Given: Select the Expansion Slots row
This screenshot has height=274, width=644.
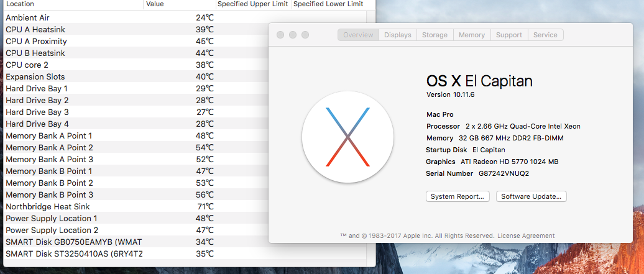Looking at the screenshot, I should pos(136,77).
